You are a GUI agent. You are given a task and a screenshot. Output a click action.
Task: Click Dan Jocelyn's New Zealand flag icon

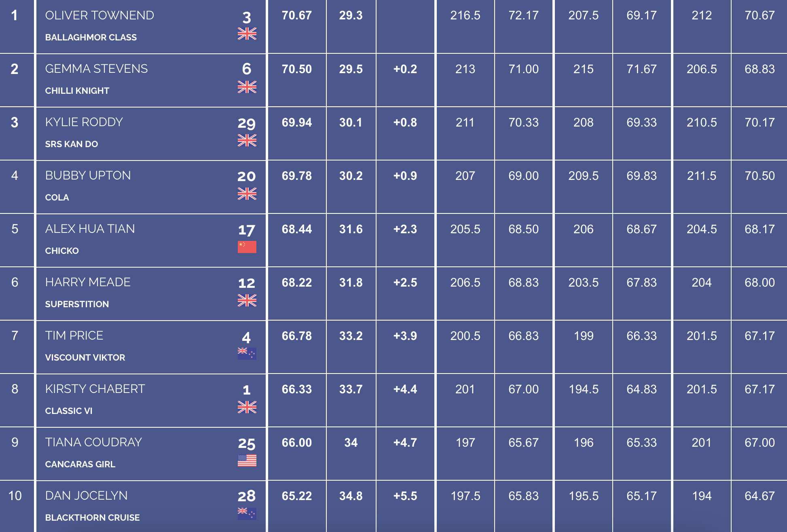(x=247, y=513)
